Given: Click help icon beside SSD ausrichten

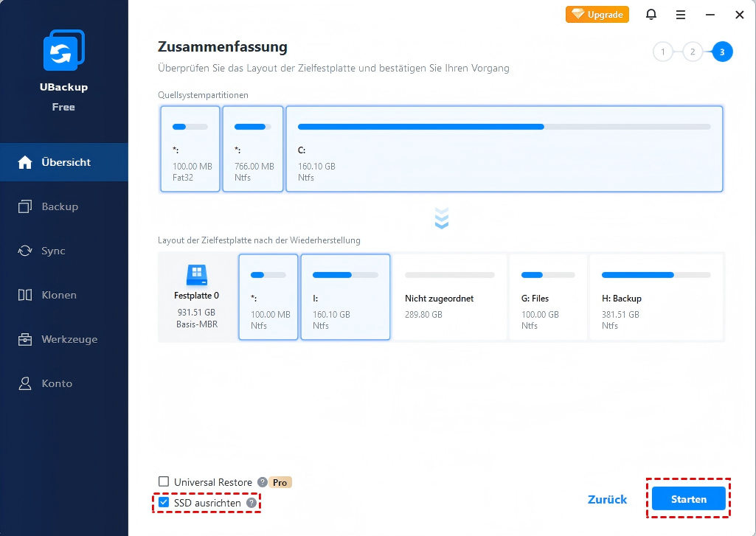Looking at the screenshot, I should tap(252, 503).
